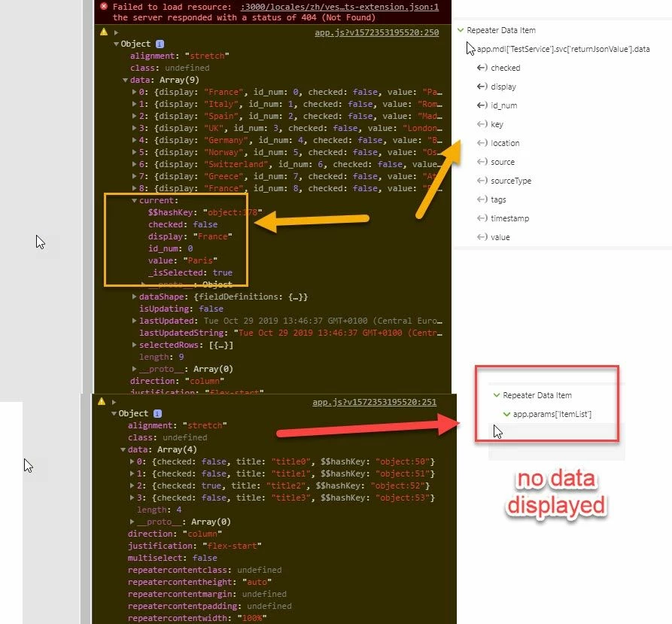Expand array item 0 with display France
The height and width of the screenshot is (624, 672).
(x=134, y=92)
